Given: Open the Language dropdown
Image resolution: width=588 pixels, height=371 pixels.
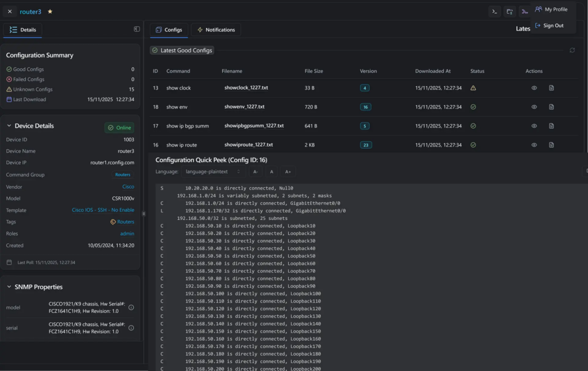Looking at the screenshot, I should [213, 172].
